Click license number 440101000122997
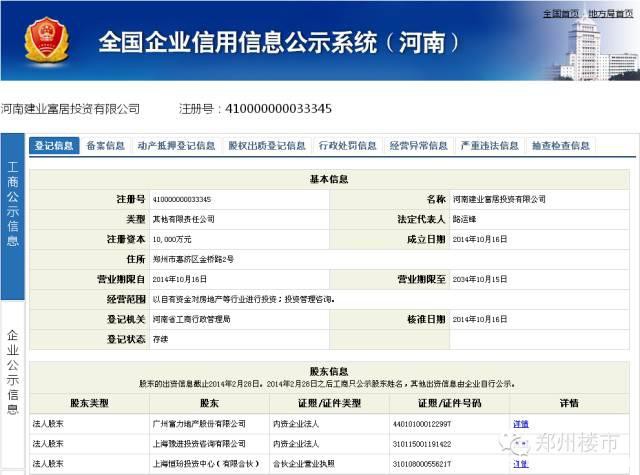Viewport: 640px width, 475px height. 422,424
